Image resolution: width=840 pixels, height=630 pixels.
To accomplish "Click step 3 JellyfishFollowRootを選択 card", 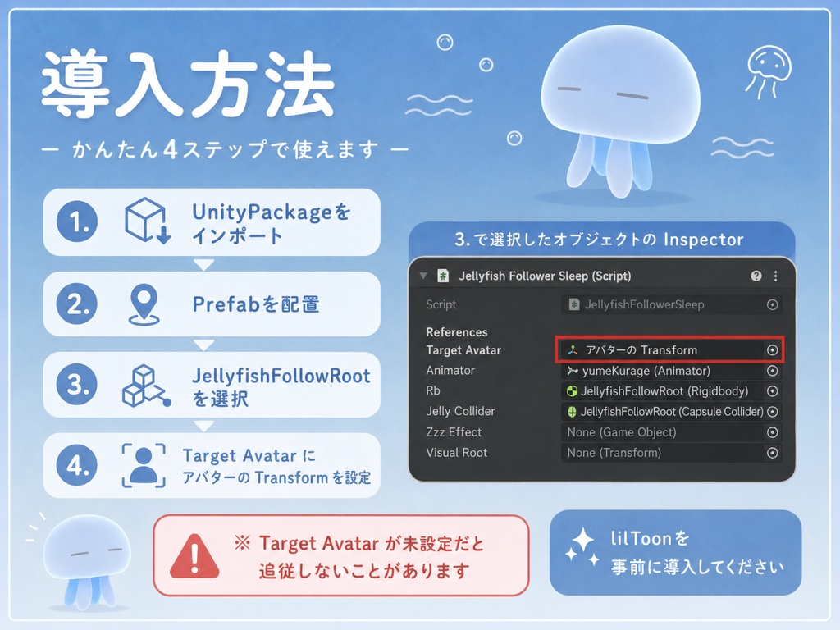I will [x=212, y=385].
